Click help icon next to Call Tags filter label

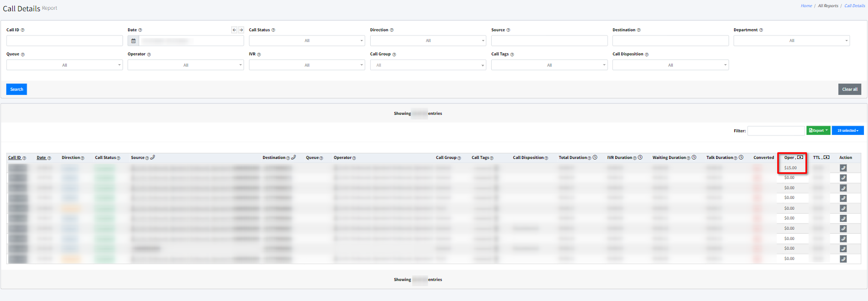click(512, 54)
